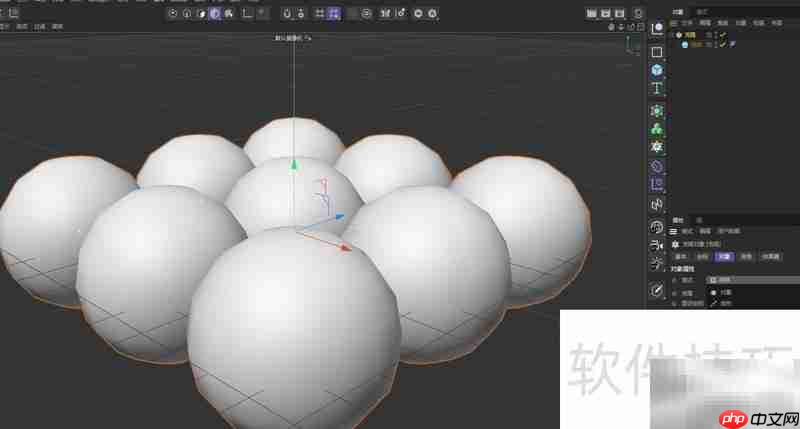Switch to the 效果器 attribute tab
The height and width of the screenshot is (429, 800).
(771, 257)
